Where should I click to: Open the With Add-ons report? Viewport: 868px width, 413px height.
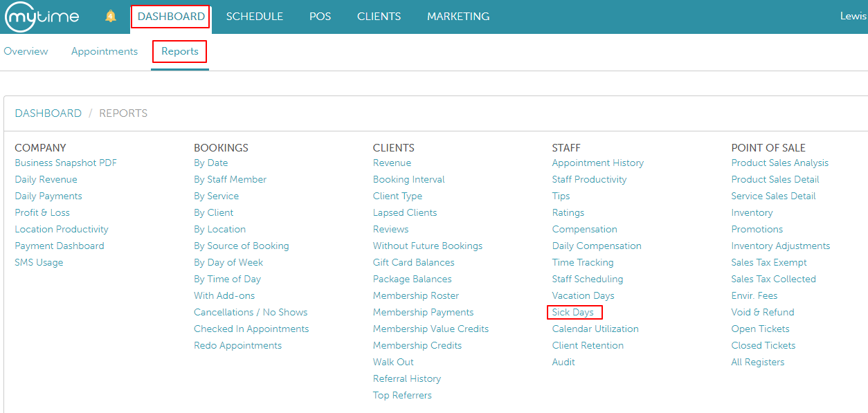(224, 296)
